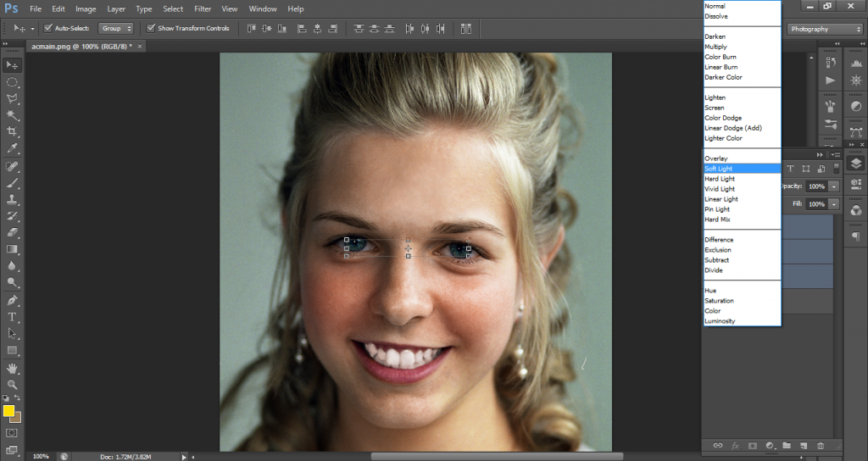Select the Eyedropper tool

coord(12,148)
